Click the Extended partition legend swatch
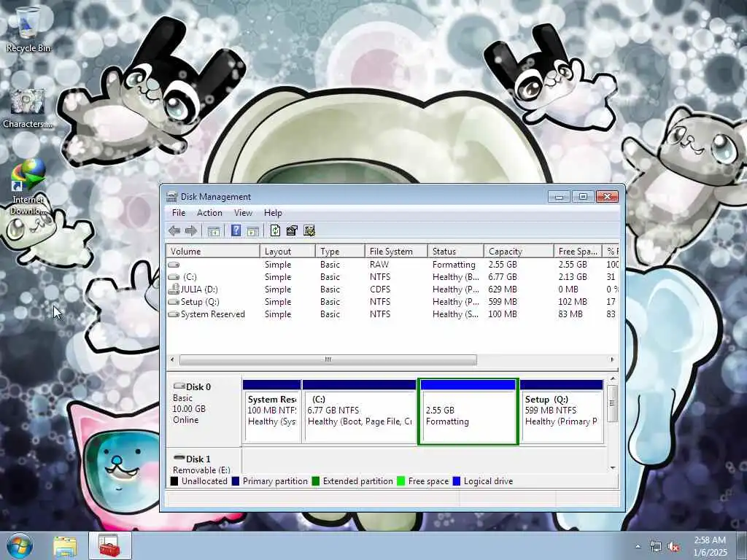Viewport: 747px width, 560px height. (x=315, y=481)
